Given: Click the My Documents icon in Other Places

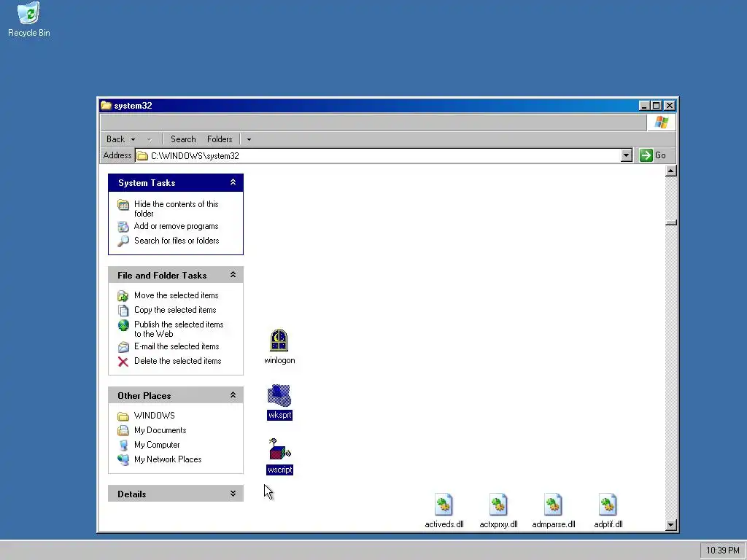Looking at the screenshot, I should coord(123,430).
